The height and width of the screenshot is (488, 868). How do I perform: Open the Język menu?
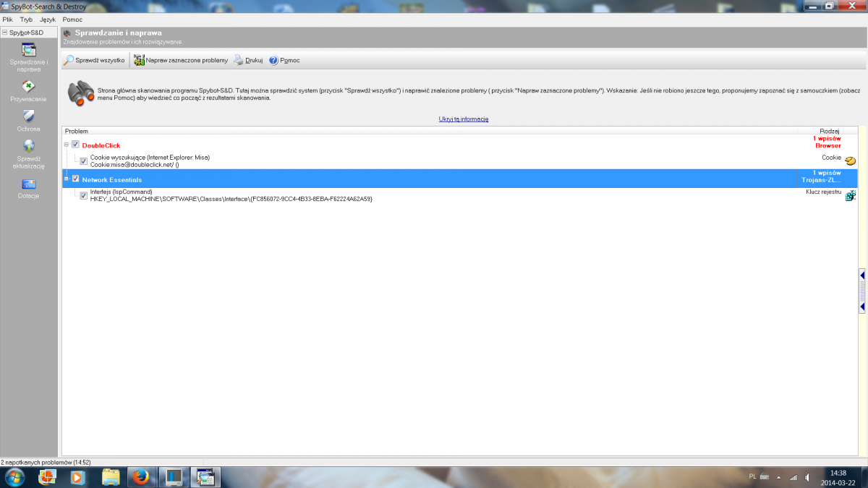click(x=48, y=20)
